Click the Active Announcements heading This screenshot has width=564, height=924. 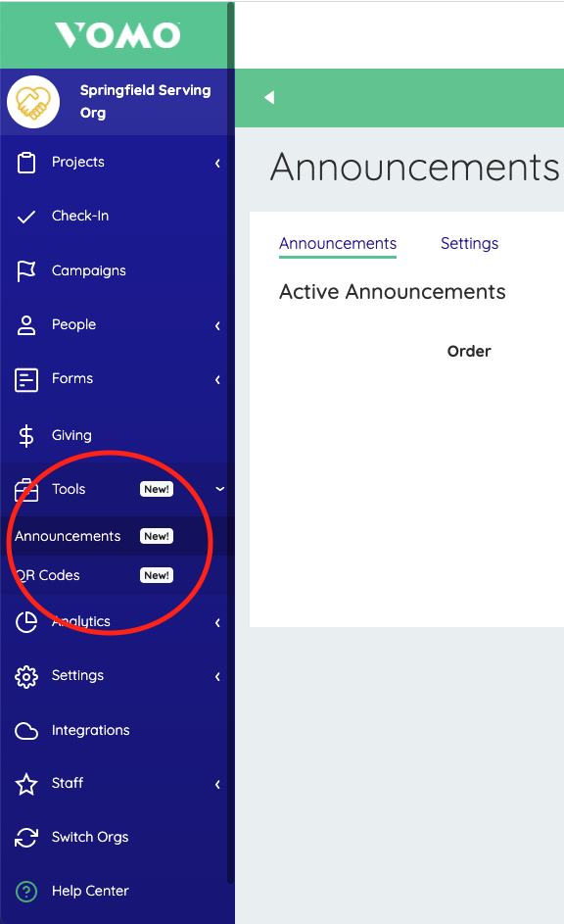click(x=392, y=292)
